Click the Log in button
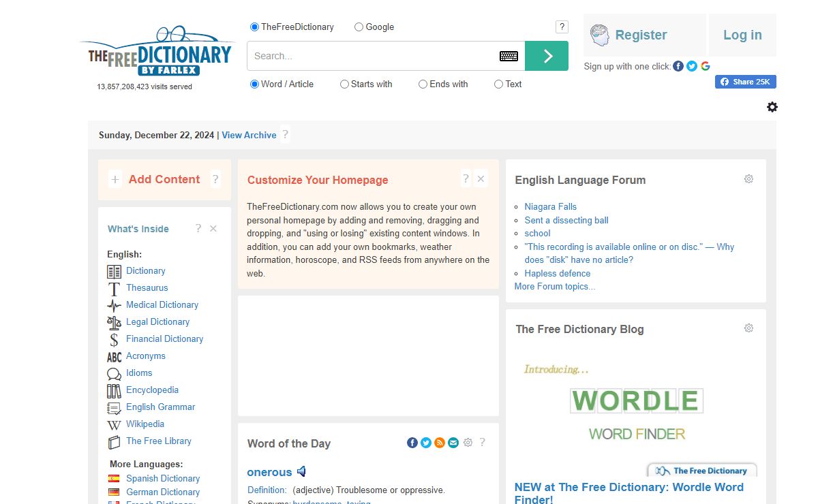 [x=742, y=35]
